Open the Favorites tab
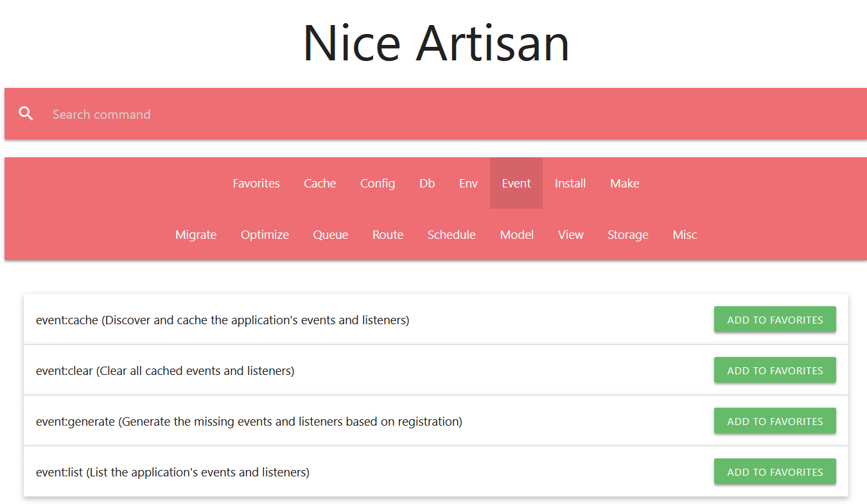 [256, 184]
